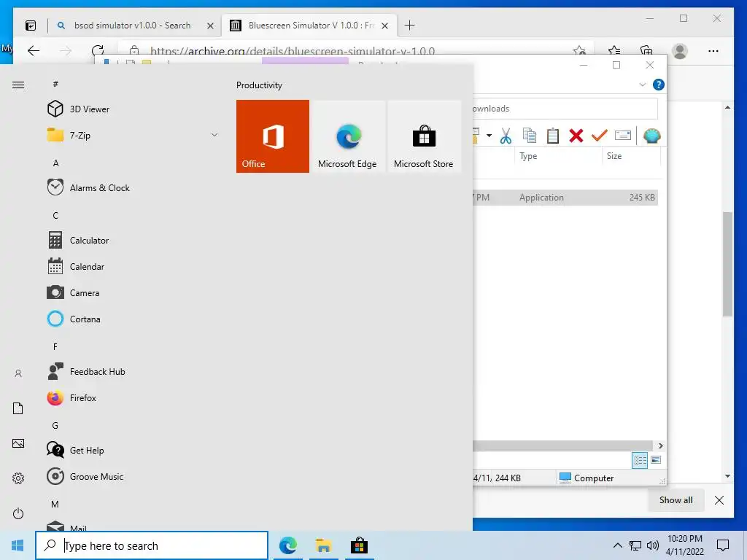Open Pictures from Start sidebar
Image resolution: width=747 pixels, height=560 pixels.
pos(18,443)
